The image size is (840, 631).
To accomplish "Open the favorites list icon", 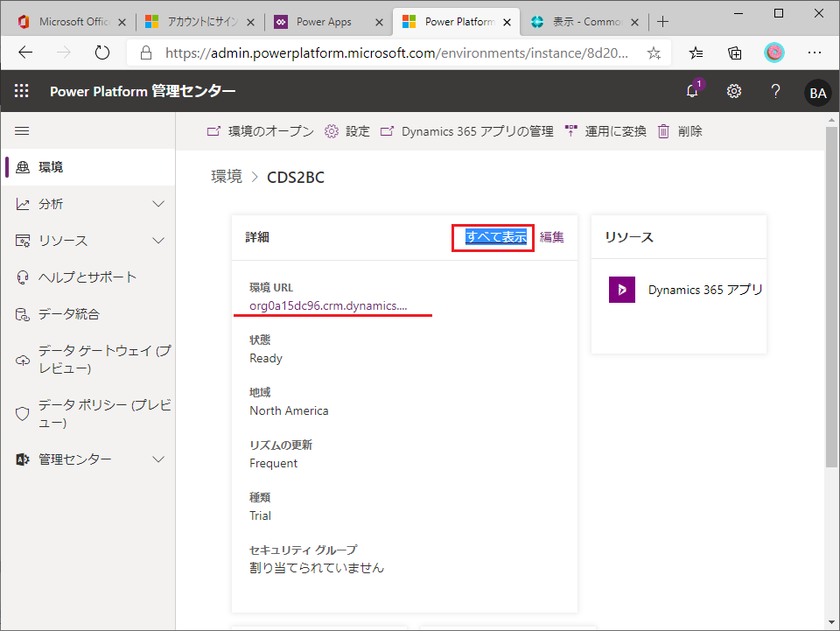I will pyautogui.click(x=696, y=53).
